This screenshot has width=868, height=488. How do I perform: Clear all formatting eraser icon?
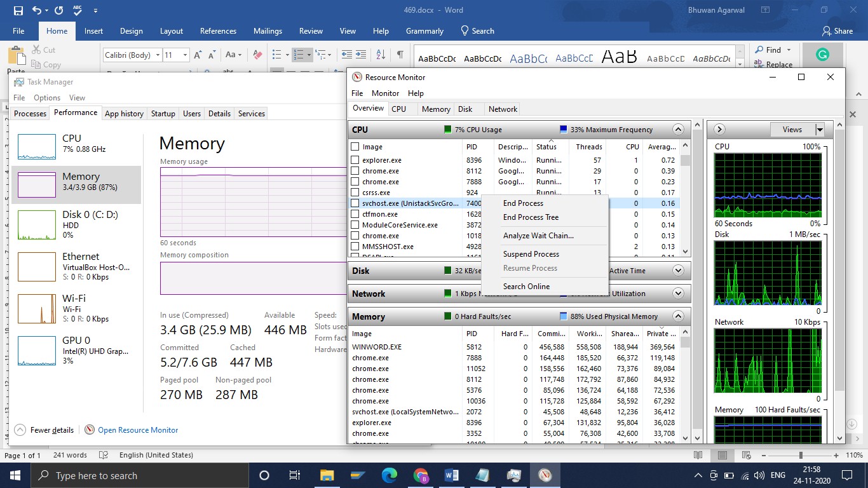(x=257, y=55)
